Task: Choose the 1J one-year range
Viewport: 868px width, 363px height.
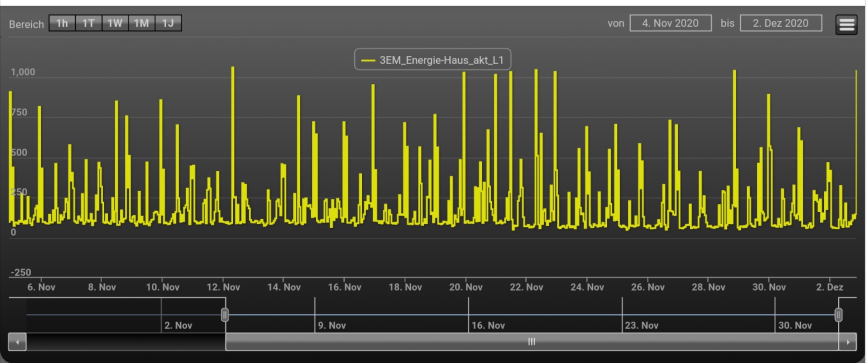Action: [x=168, y=23]
